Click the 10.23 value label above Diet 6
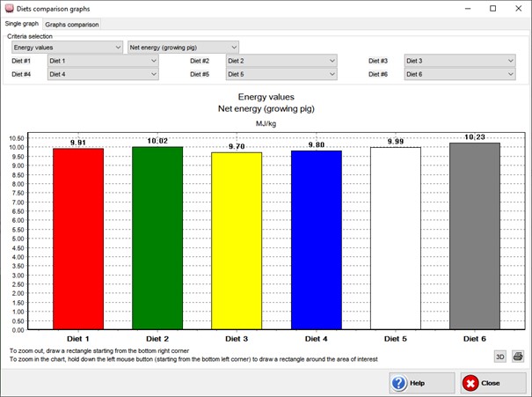Image resolution: width=532 pixels, height=397 pixels. pyautogui.click(x=475, y=137)
